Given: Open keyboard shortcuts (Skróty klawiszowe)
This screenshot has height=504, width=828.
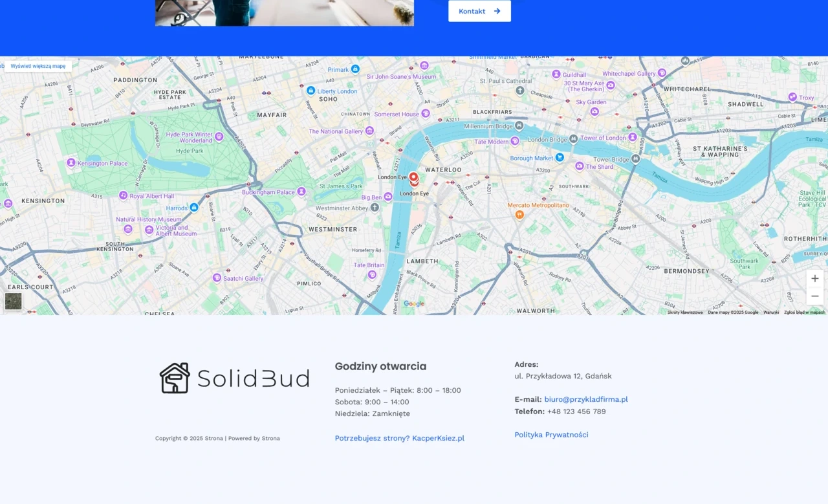Looking at the screenshot, I should pyautogui.click(x=685, y=312).
